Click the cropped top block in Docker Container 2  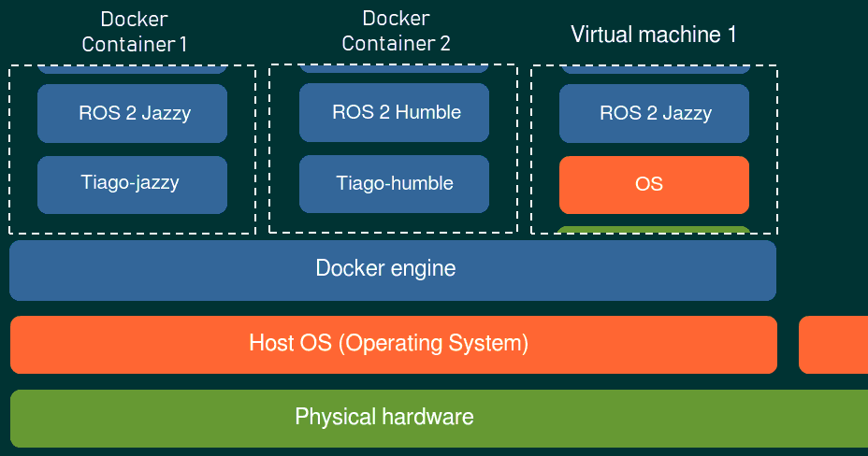coord(395,68)
